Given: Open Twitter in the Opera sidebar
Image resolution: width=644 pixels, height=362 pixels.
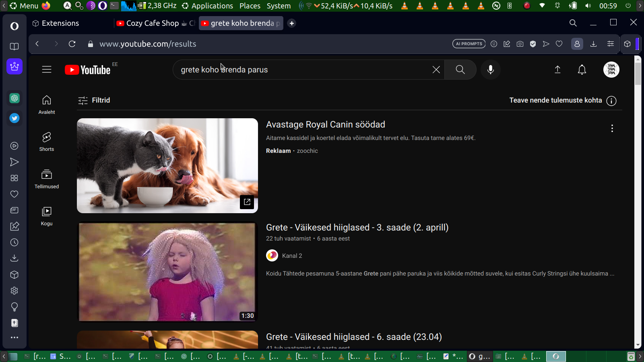Looking at the screenshot, I should pos(14,118).
